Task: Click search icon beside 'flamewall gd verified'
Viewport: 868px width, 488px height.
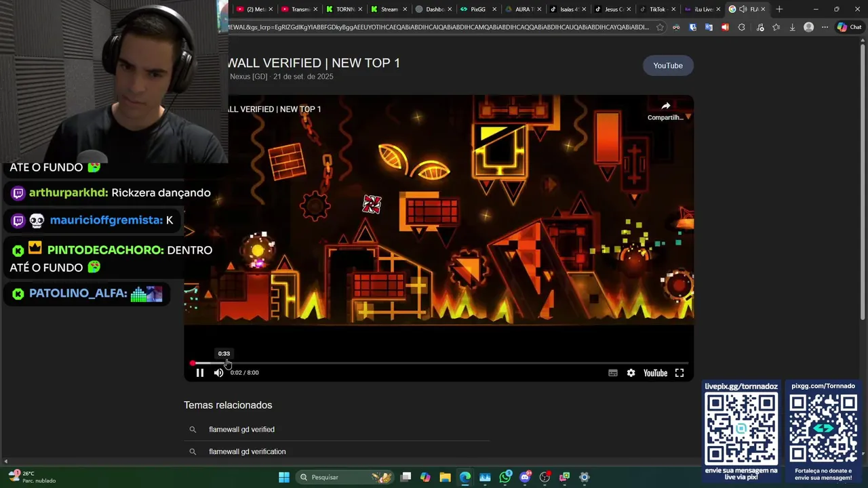Action: 193,430
